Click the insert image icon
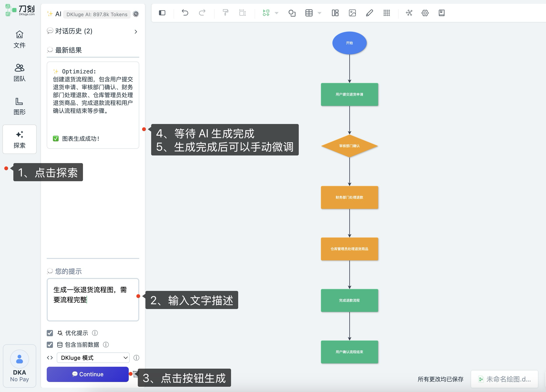Screen dimensions: 546x392 [352, 13]
